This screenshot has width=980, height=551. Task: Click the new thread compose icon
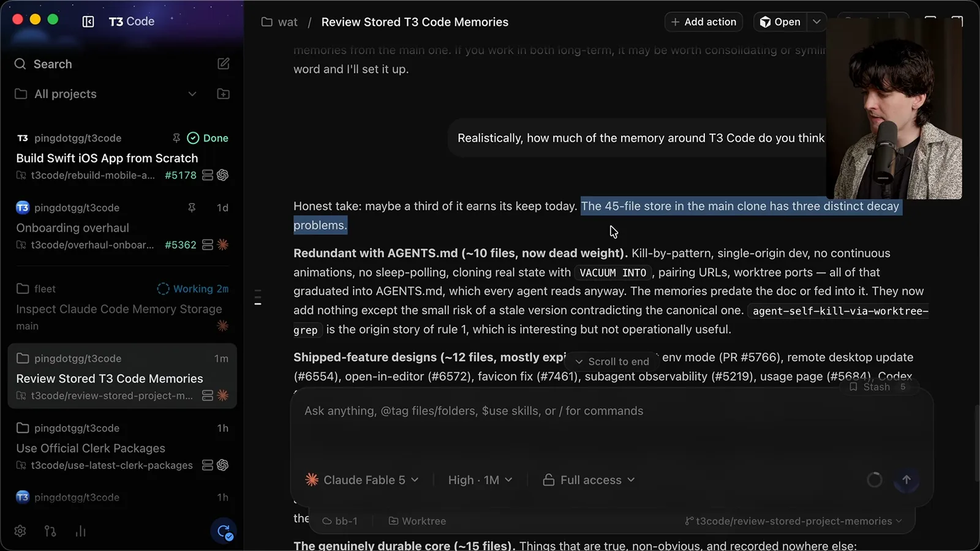pos(224,64)
